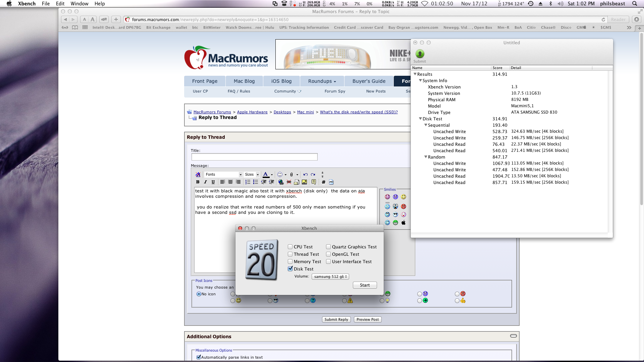Align message text right
The width and height of the screenshot is (644, 362).
pos(238,182)
